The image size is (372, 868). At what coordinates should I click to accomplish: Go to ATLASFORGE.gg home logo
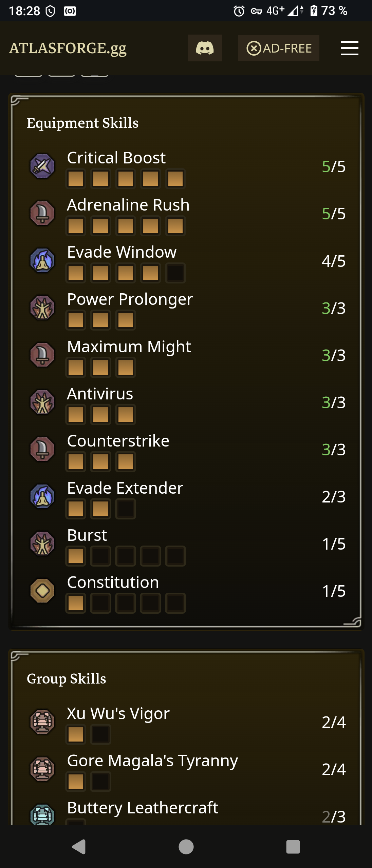pos(68,48)
